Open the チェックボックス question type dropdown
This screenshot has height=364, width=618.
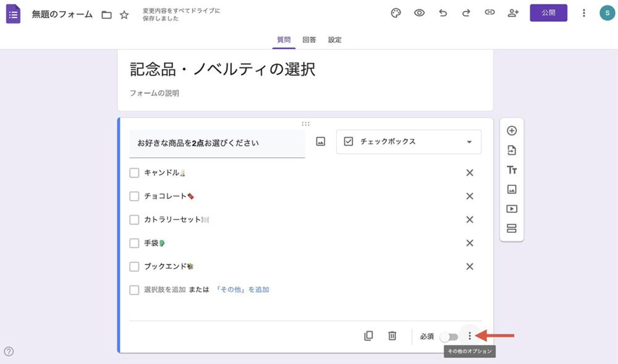(408, 142)
